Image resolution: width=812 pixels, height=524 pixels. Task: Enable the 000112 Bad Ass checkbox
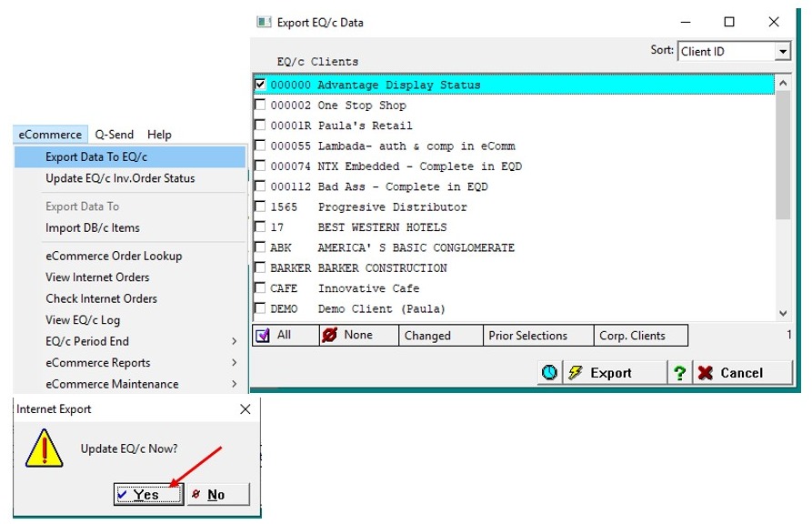260,186
